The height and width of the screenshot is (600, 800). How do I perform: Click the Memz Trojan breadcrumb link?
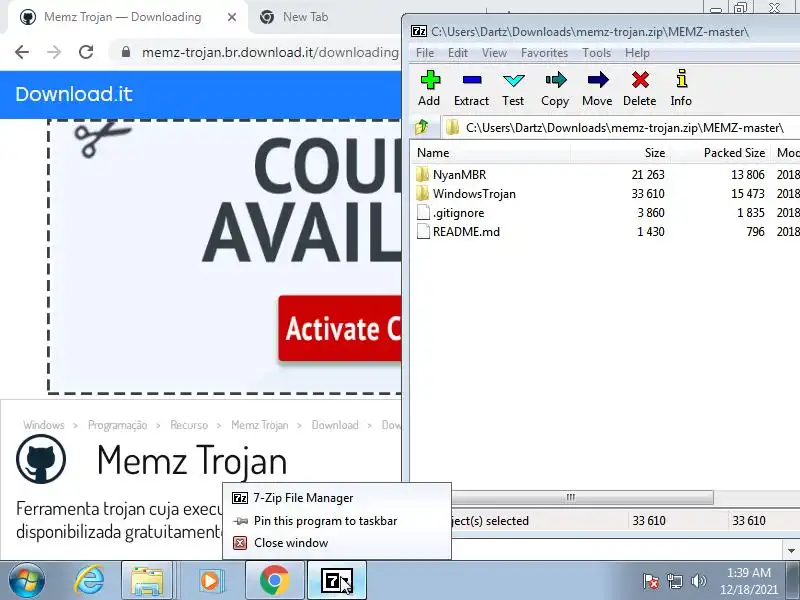(x=260, y=425)
